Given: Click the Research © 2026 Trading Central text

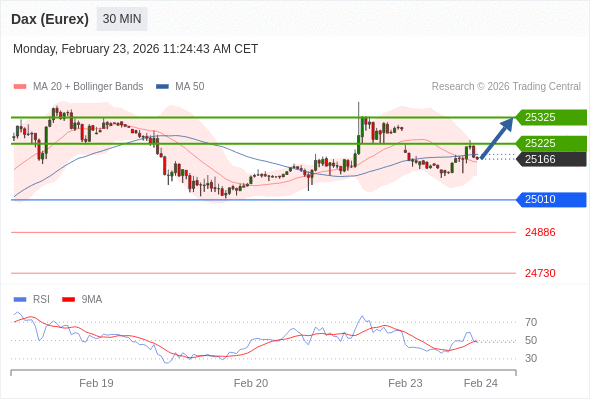Looking at the screenshot, I should [x=506, y=87].
